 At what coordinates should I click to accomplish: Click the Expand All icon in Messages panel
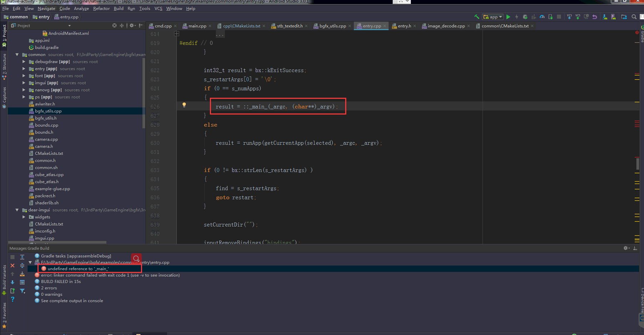[22, 257]
